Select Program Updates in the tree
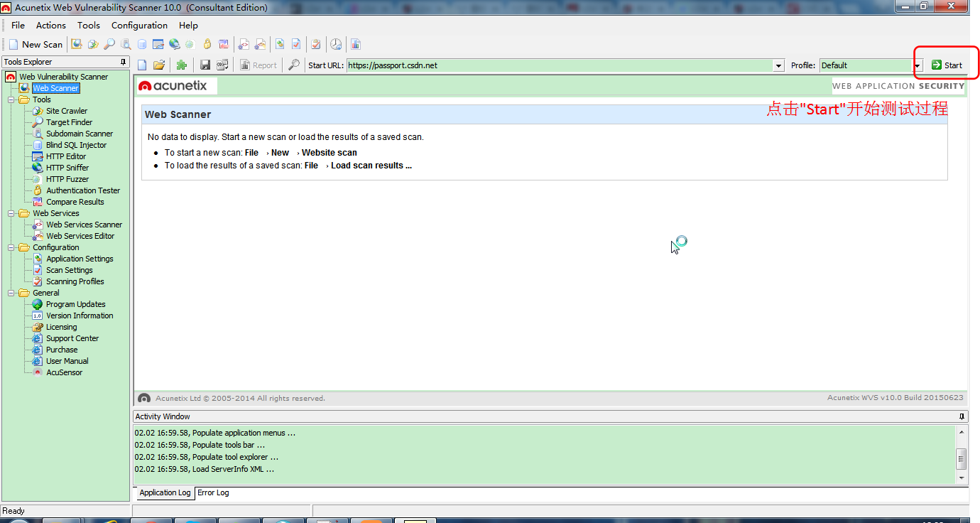The height and width of the screenshot is (523, 980). 75,304
